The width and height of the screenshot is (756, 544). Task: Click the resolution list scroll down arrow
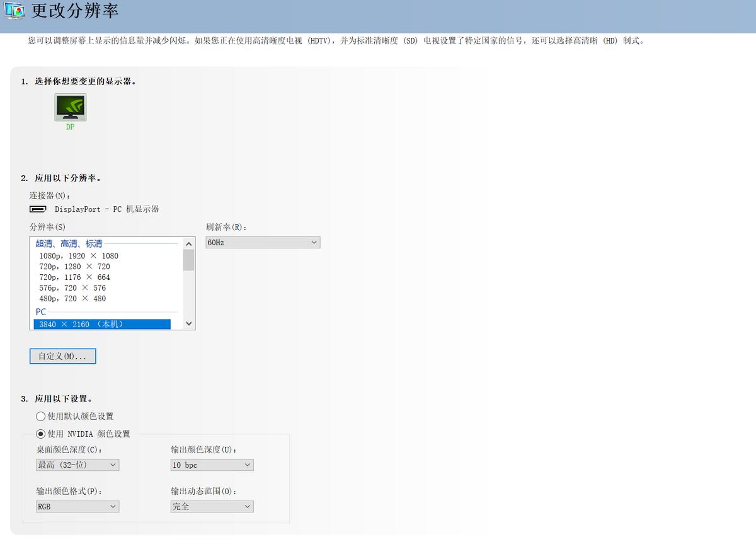[189, 323]
